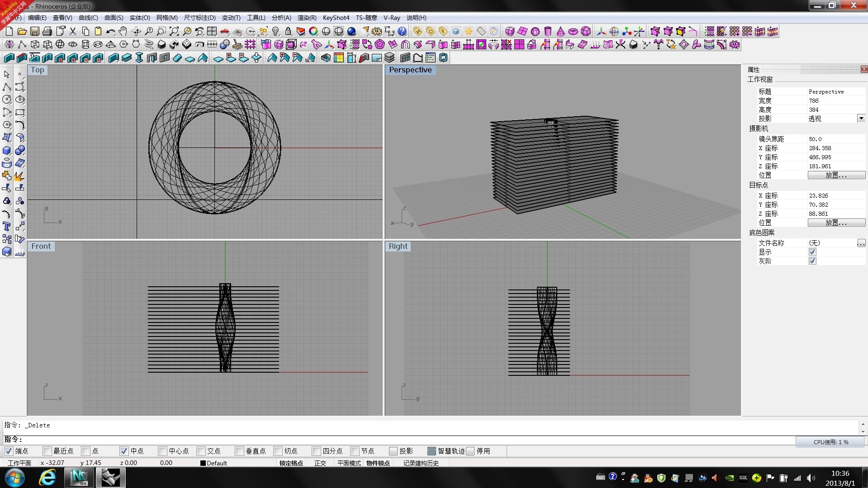This screenshot has height=488, width=868.
Task: Select the Text object T tool
Action: coord(7,226)
